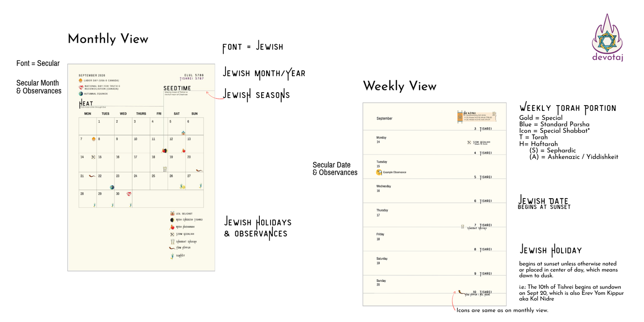
Task: Click 'Wednesday 16' in weekly view
Action: (384, 188)
